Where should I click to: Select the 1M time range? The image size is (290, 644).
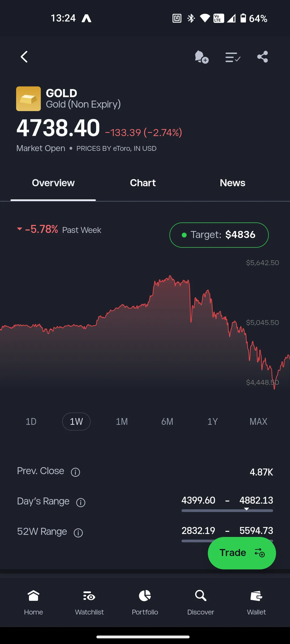(x=122, y=422)
